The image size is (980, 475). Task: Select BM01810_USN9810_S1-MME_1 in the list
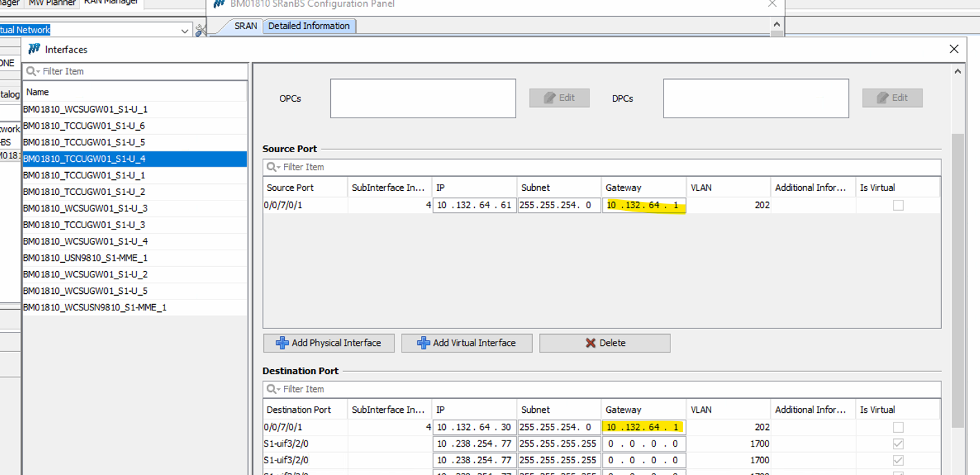(85, 258)
